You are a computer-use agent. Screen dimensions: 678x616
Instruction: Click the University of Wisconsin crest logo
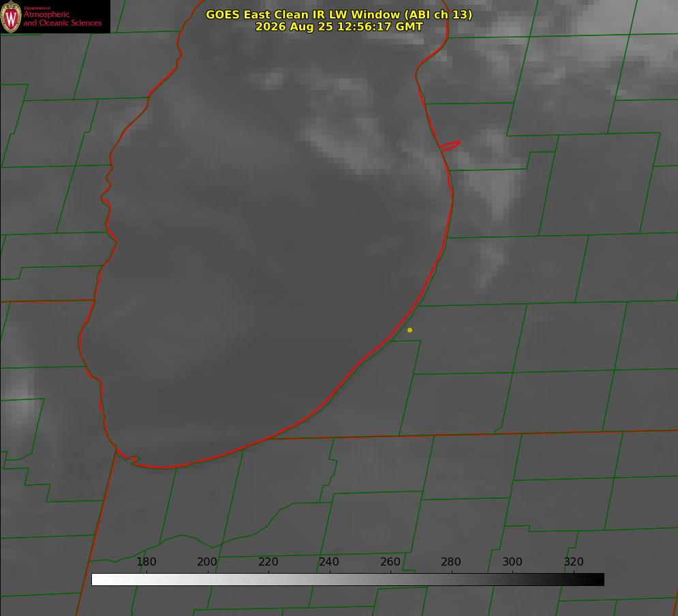tap(11, 17)
